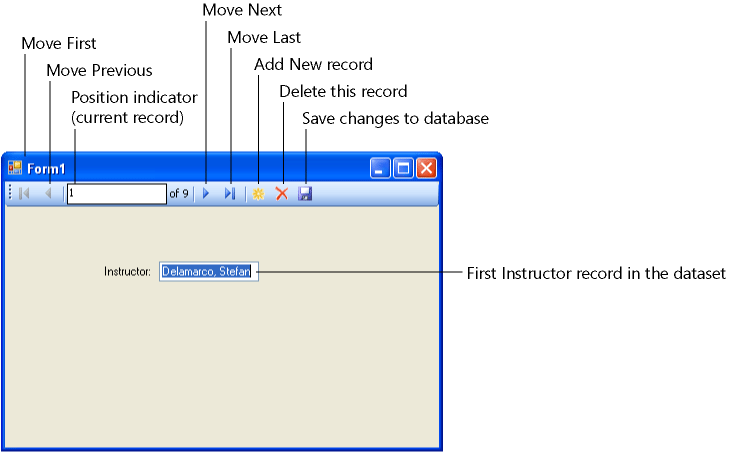Click the Form1 title text

pos(46,168)
